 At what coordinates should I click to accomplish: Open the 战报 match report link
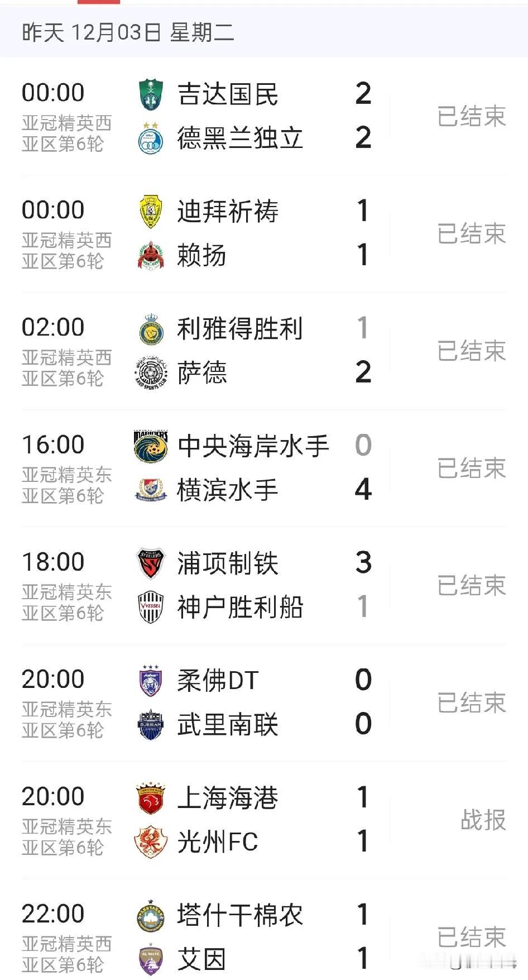pyautogui.click(x=483, y=820)
